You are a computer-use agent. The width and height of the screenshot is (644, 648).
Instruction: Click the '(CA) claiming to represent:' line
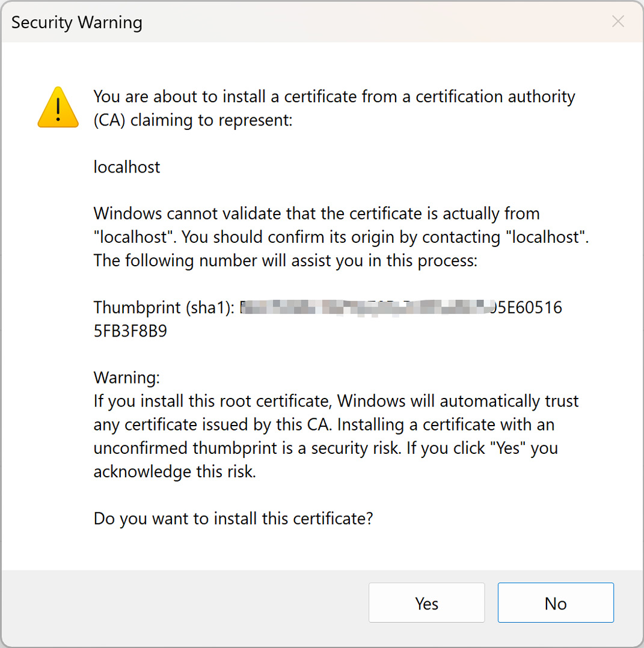pos(193,120)
